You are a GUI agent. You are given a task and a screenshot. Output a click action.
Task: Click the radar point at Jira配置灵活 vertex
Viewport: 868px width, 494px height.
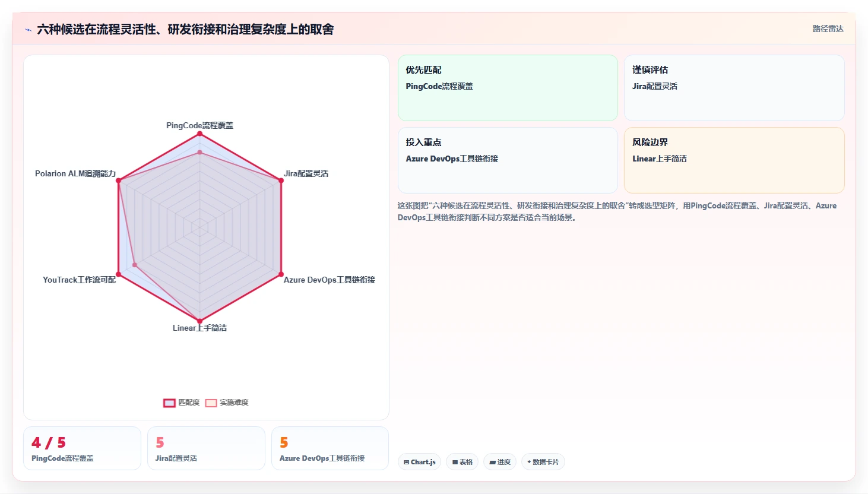click(x=281, y=180)
